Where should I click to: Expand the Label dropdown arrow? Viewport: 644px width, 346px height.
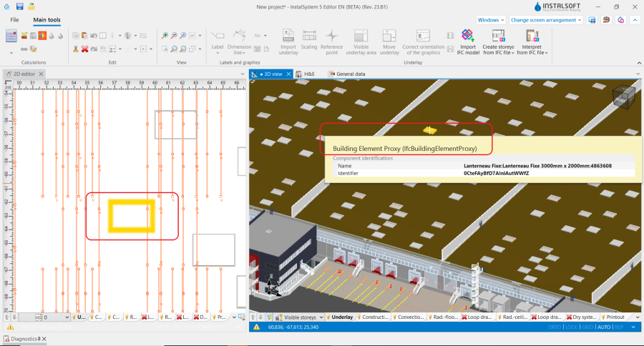point(218,53)
